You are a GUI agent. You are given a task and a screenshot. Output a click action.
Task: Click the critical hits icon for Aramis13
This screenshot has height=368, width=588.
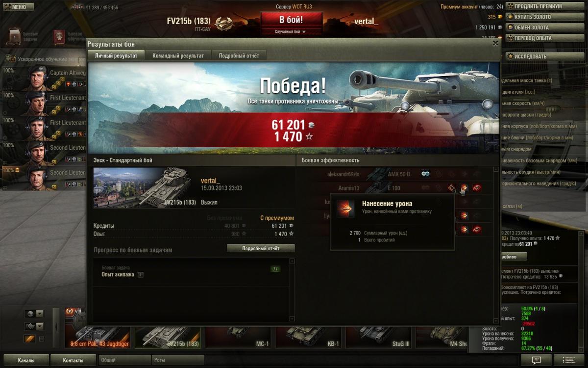[451, 188]
